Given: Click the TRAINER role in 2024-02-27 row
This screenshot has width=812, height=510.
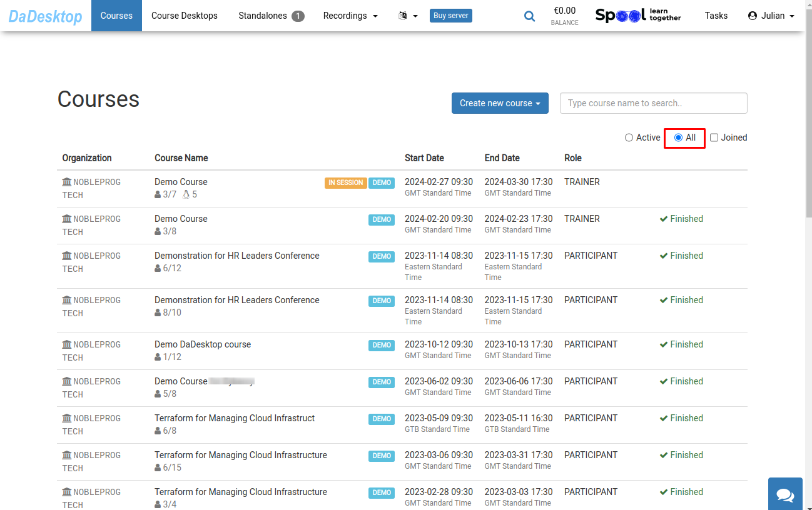Looking at the screenshot, I should (582, 182).
